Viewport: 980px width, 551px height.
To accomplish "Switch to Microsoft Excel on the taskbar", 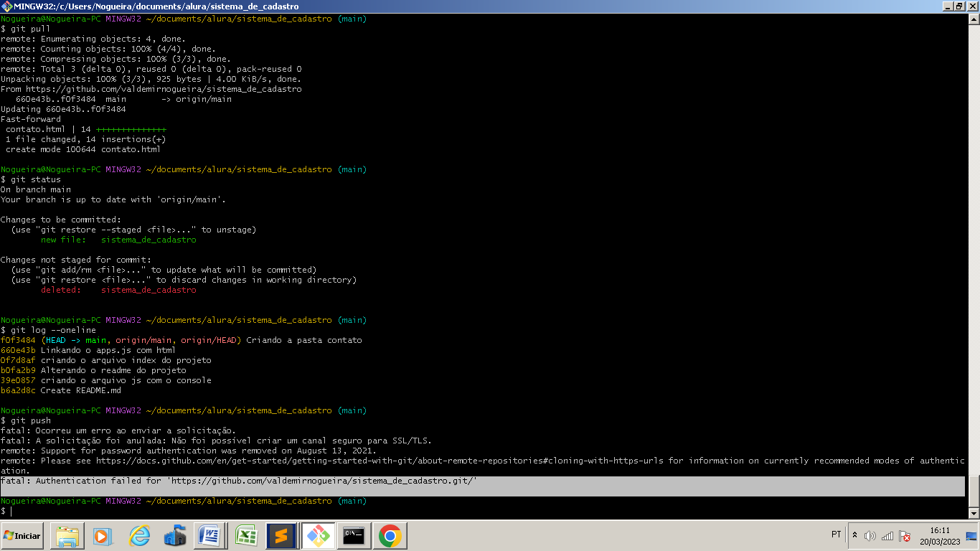I will click(247, 536).
